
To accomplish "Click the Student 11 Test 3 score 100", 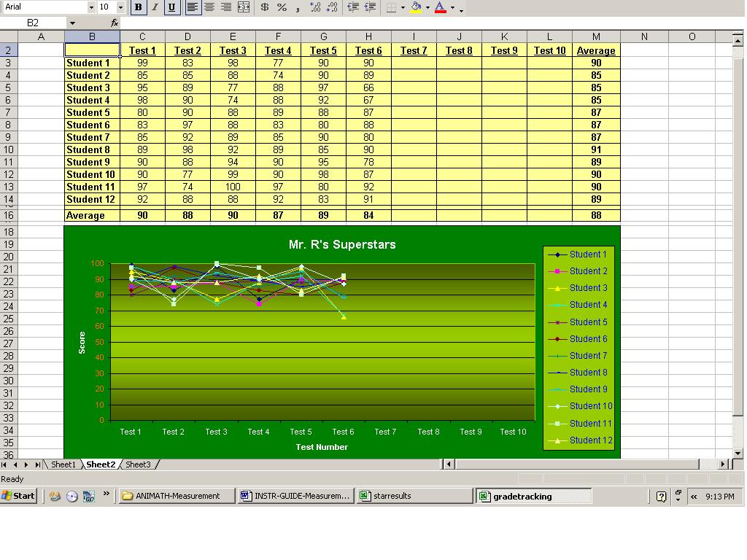I will coord(233,187).
